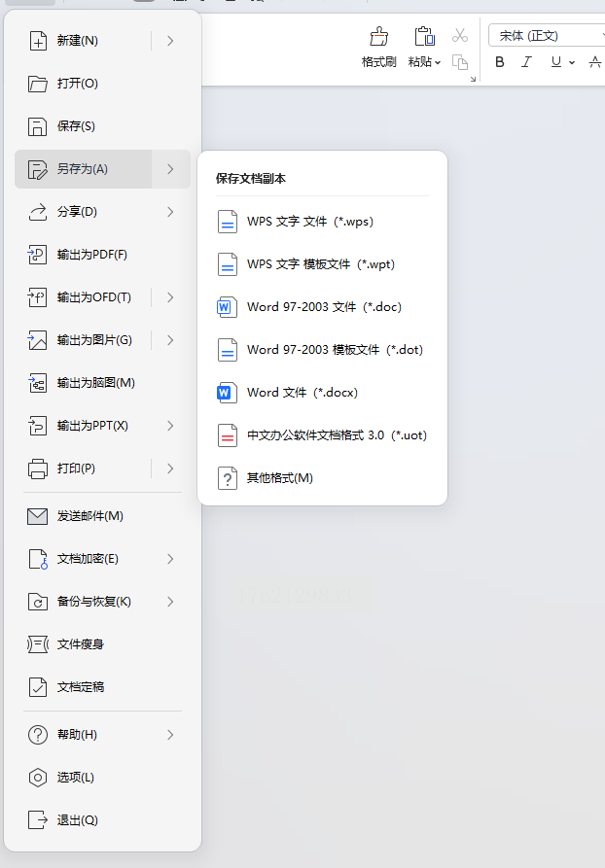Click the Cut scissors icon

[460, 35]
